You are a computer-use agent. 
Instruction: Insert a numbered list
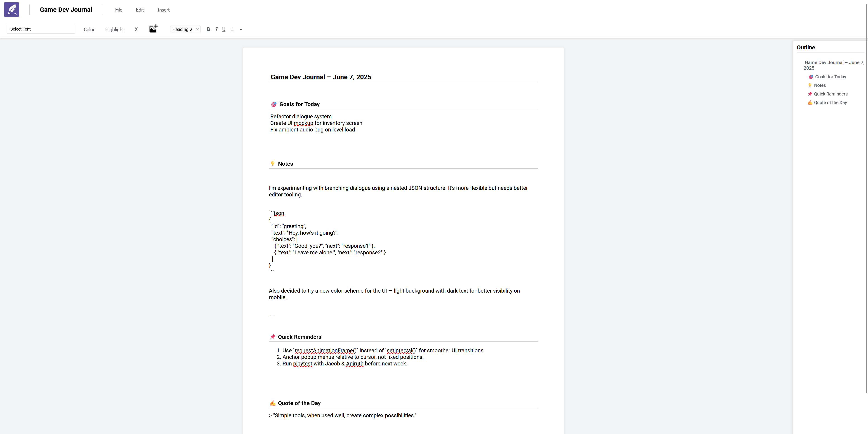pyautogui.click(x=233, y=29)
